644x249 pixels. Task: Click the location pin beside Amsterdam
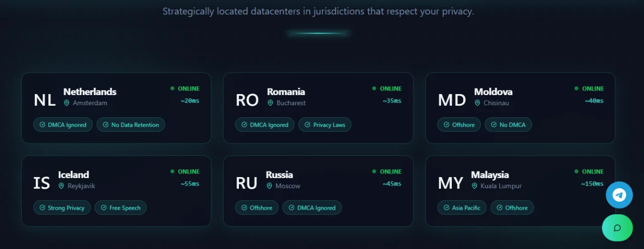66,103
